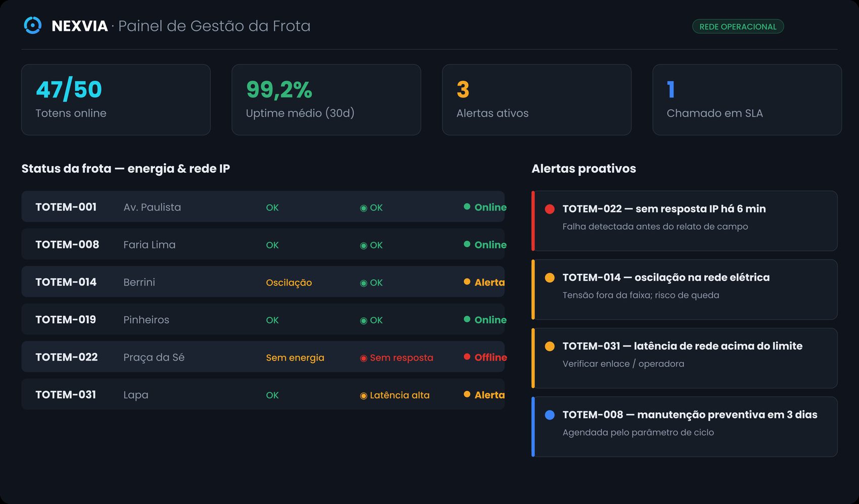Open alert TOTEM-008 manutenção preventiva
The image size is (859, 504).
tap(685, 427)
